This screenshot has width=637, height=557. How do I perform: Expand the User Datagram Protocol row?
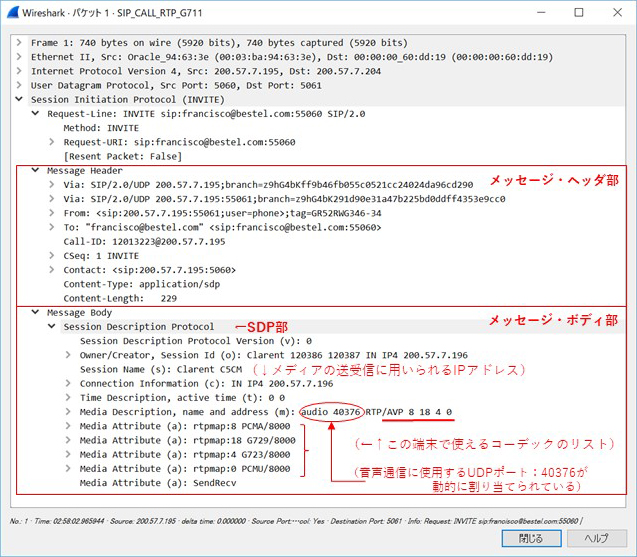click(19, 85)
